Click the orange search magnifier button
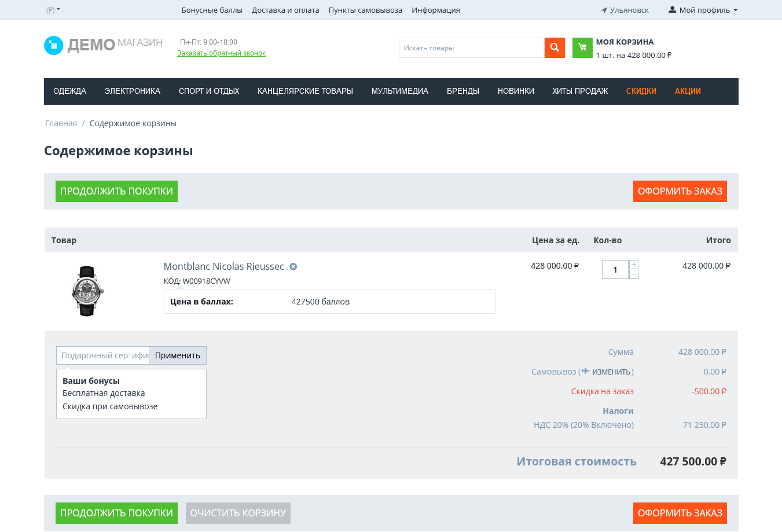Image resolution: width=782 pixels, height=532 pixels. click(x=555, y=47)
